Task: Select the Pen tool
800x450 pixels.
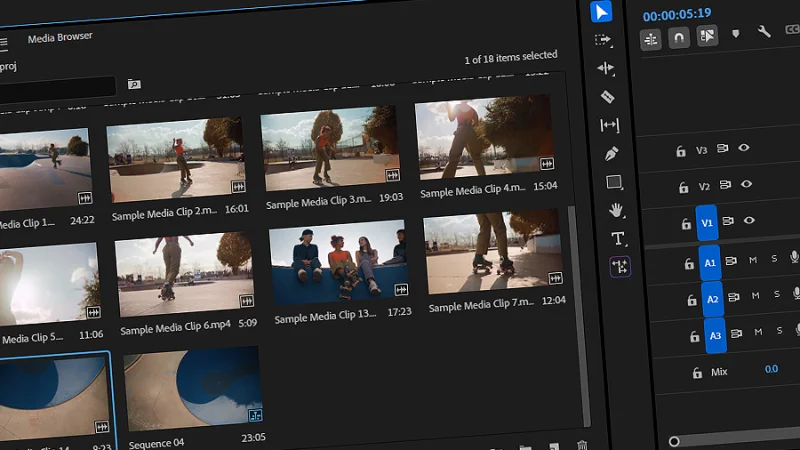Action: coord(612,153)
